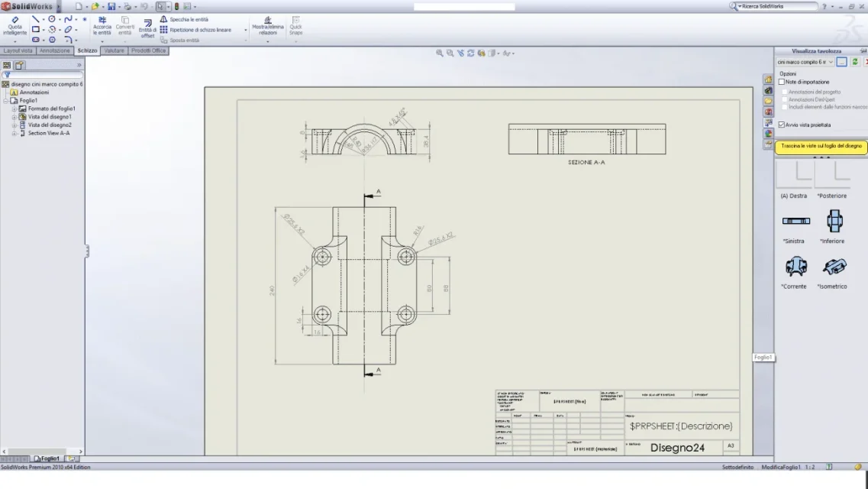Click the 1 : 2 scale in status bar
The width and height of the screenshot is (868, 489).
point(809,468)
